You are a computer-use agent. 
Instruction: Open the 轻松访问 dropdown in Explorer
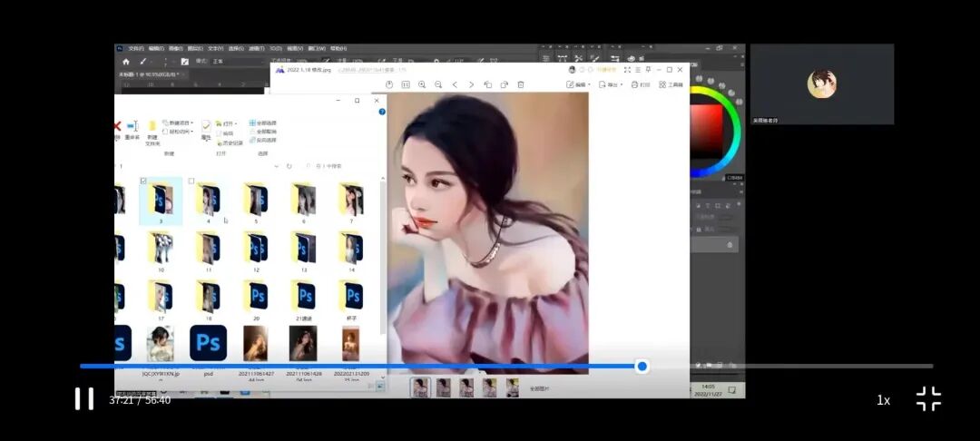pyautogui.click(x=178, y=132)
